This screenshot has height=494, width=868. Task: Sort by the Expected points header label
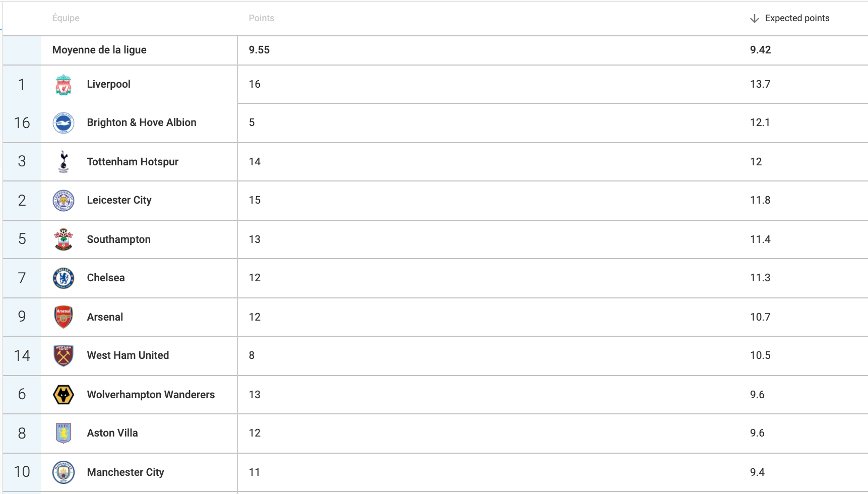click(797, 18)
